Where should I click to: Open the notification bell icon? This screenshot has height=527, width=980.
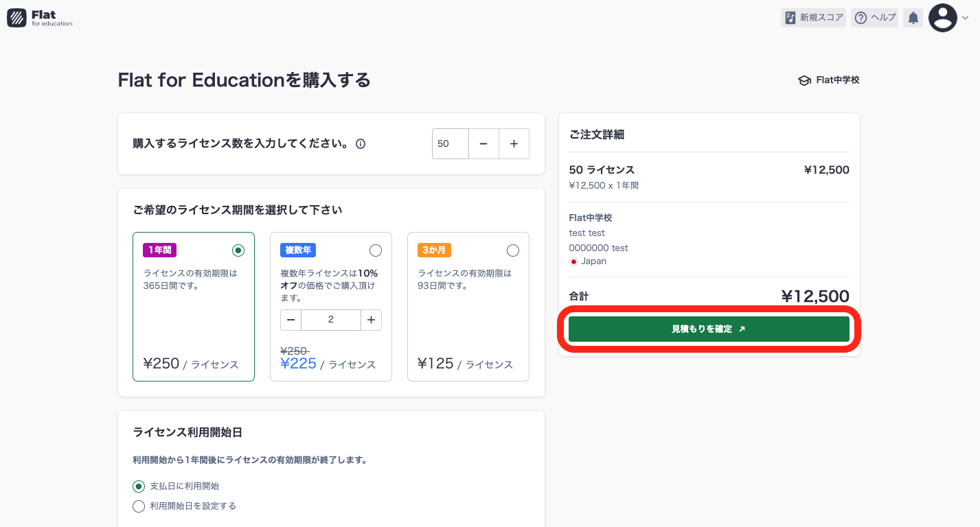[x=913, y=17]
